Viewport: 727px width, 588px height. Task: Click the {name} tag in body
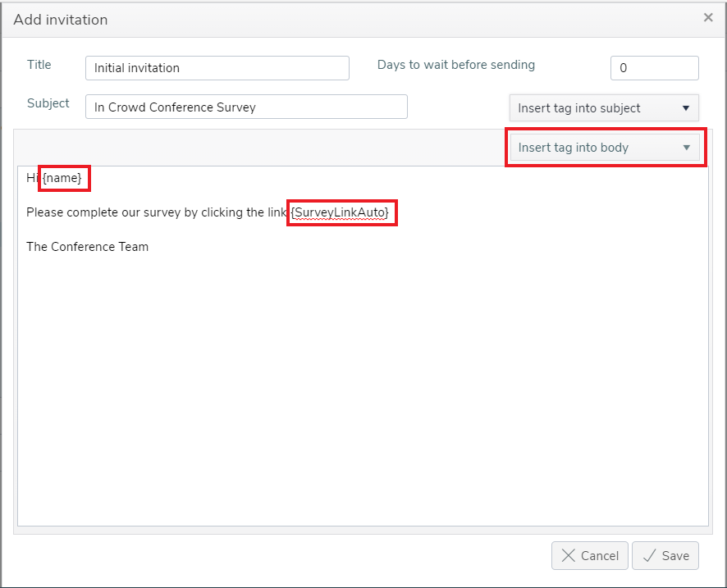(62, 178)
